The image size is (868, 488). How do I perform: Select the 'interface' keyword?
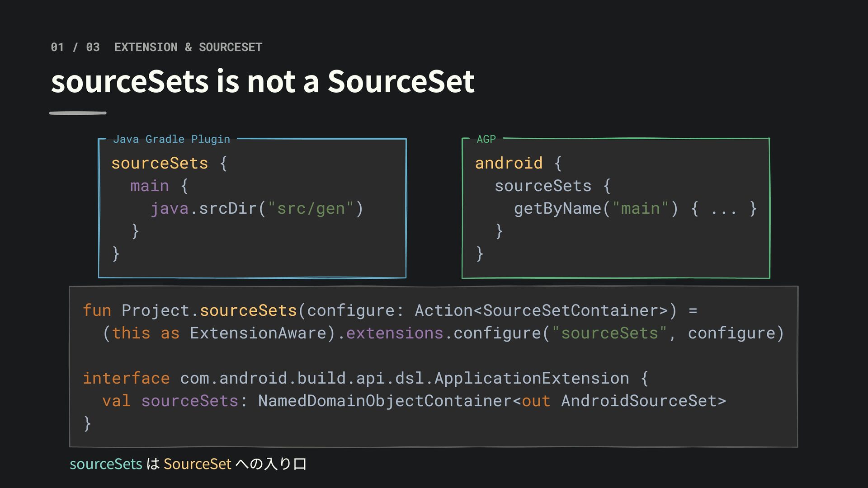tap(126, 378)
